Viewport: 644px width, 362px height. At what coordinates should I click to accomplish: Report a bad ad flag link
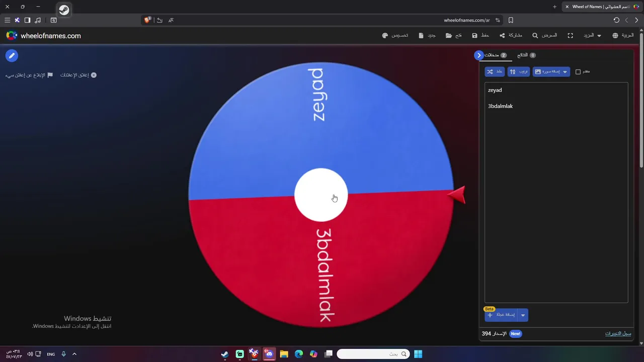pyautogui.click(x=29, y=75)
